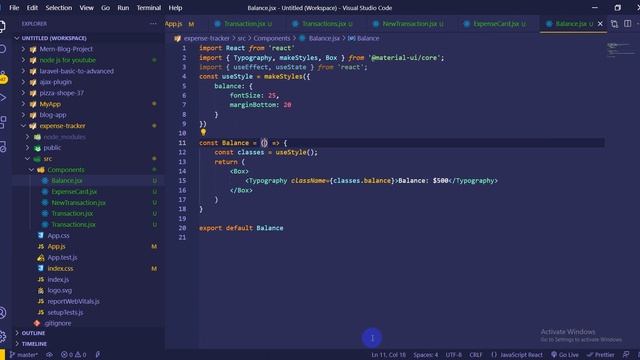Click the Components breadcrumb
Viewport: 640px width, 360px height.
[x=272, y=38]
